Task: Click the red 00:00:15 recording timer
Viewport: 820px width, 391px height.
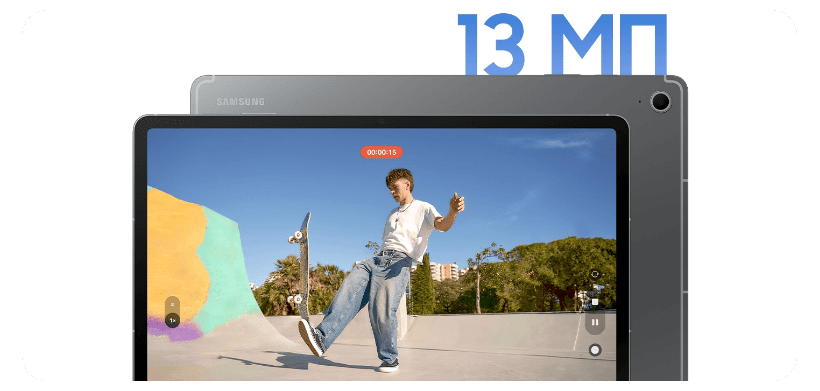Action: tap(382, 152)
